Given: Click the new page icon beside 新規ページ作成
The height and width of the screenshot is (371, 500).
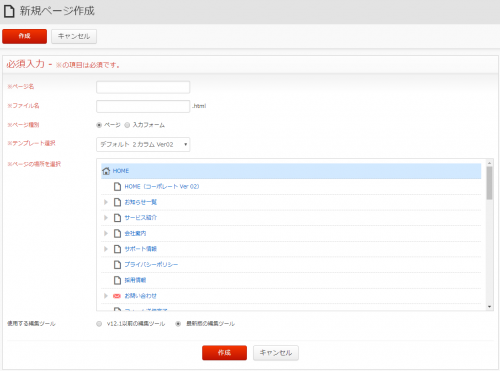Looking at the screenshot, I should pyautogui.click(x=9, y=11).
